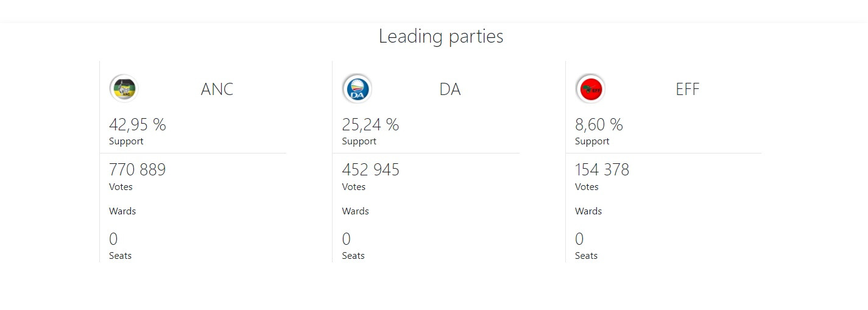868x310 pixels.
Task: Click EFF vote count 154 378
Action: [602, 169]
